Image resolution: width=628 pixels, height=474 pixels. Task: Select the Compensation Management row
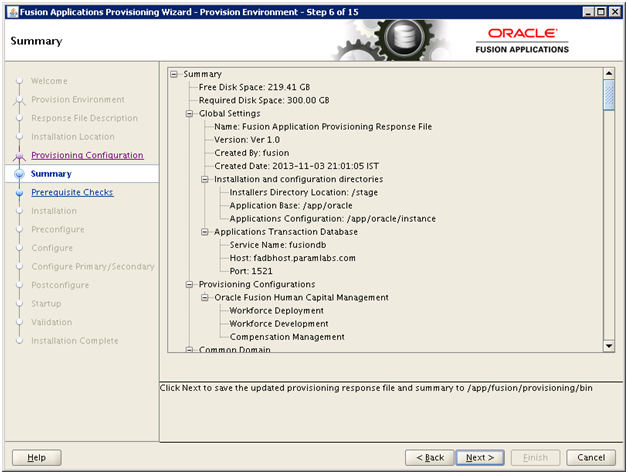[287, 337]
